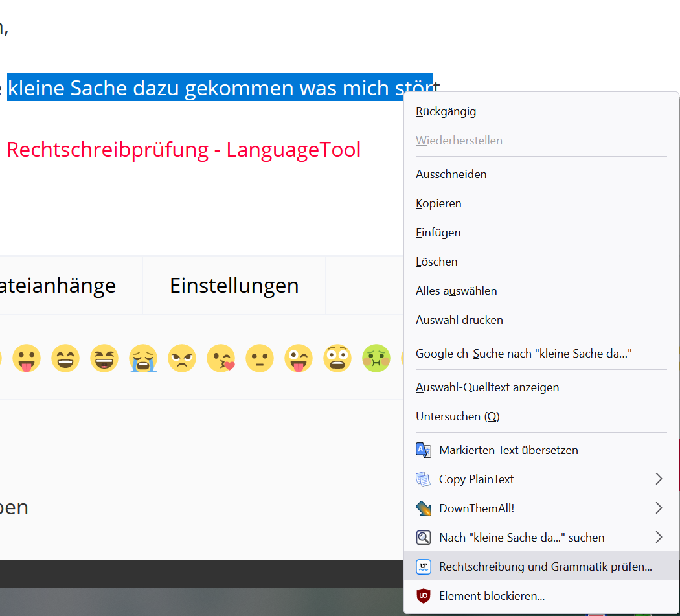Expand the DownThemAll! submenu arrow
Screen dimensions: 680x616
click(659, 508)
